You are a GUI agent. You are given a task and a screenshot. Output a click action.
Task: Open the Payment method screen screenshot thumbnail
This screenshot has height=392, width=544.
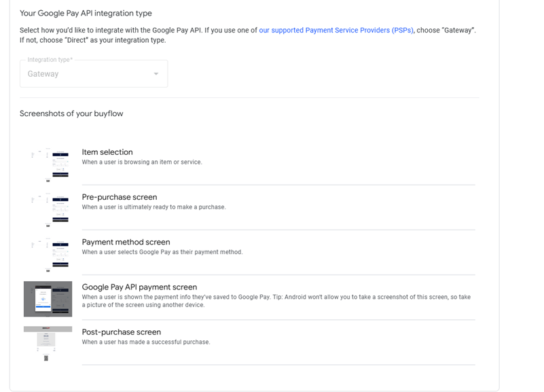(x=48, y=255)
